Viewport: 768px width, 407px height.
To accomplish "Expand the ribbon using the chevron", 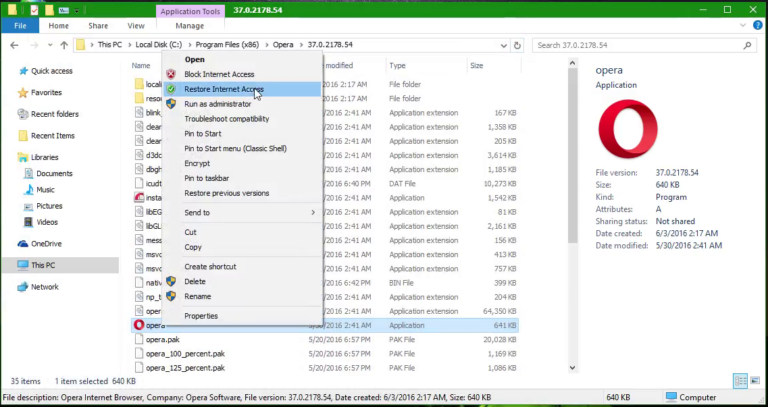I will tap(743, 25).
